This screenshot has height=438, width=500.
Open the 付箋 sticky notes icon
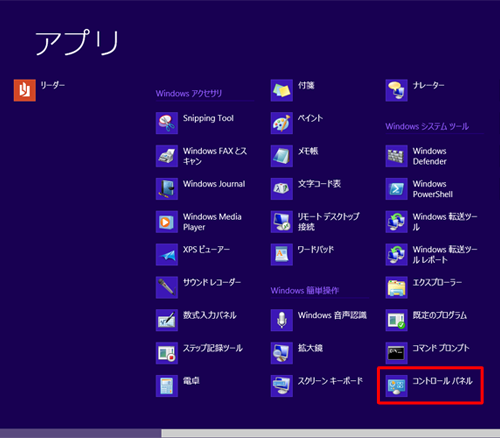click(x=282, y=90)
